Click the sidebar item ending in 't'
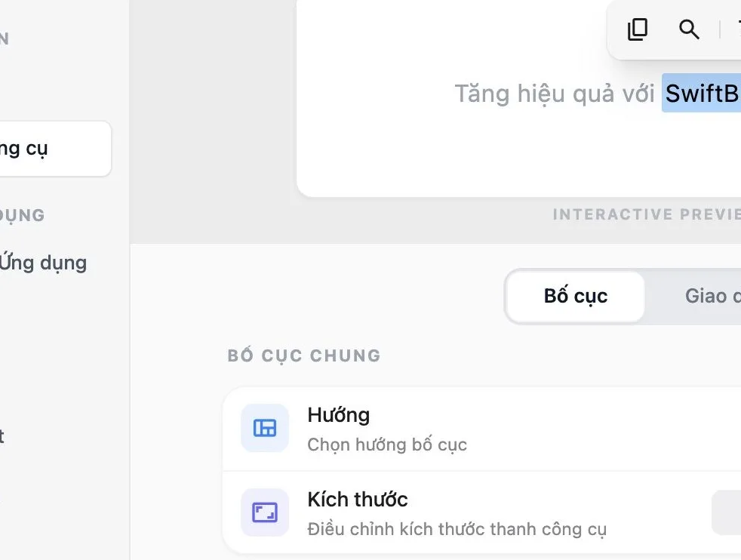The image size is (741, 560). (2, 435)
